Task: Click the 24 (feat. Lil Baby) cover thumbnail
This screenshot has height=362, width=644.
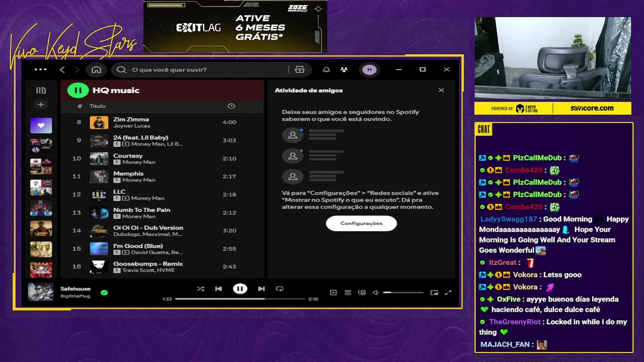Action: (99, 140)
